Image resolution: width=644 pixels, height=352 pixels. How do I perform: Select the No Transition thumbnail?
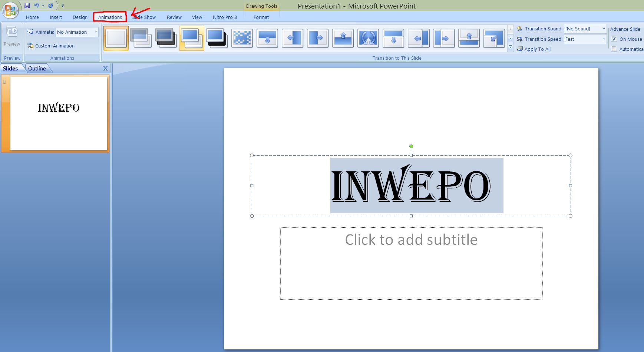click(116, 38)
